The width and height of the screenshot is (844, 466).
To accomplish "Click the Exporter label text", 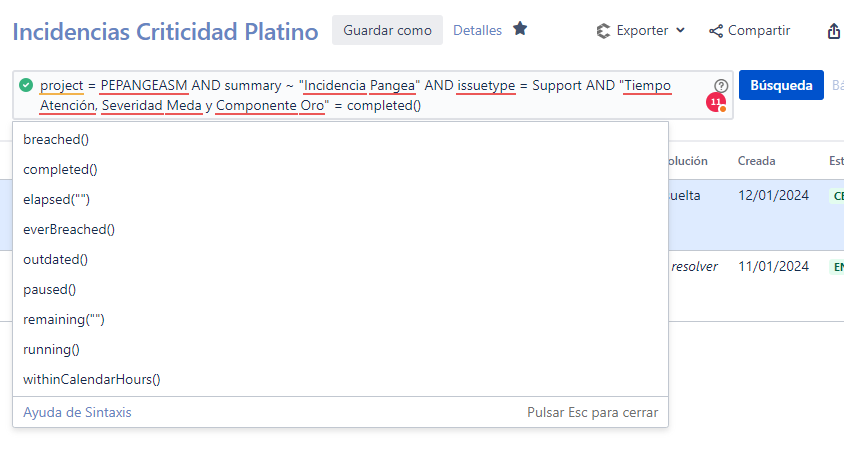I will (642, 30).
